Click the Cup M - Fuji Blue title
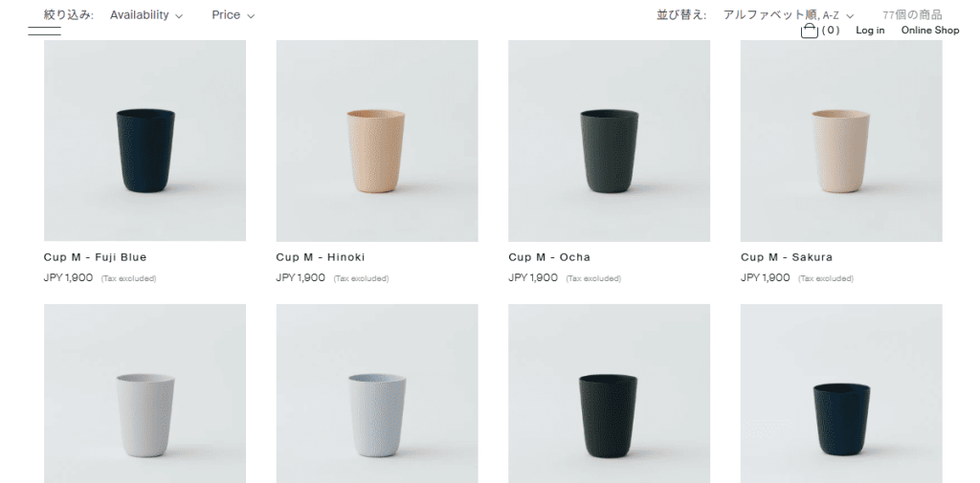Image resolution: width=980 pixels, height=483 pixels. [95, 257]
